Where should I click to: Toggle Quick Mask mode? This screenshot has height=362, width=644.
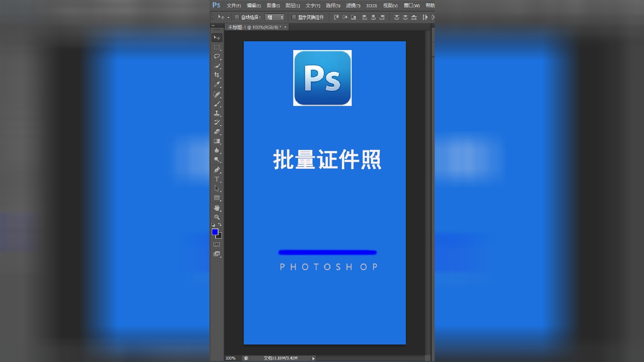(217, 244)
